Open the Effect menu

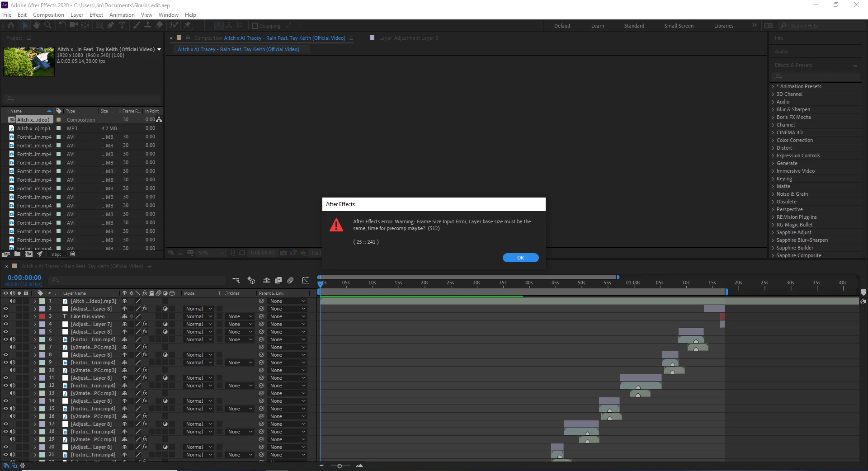pyautogui.click(x=96, y=14)
